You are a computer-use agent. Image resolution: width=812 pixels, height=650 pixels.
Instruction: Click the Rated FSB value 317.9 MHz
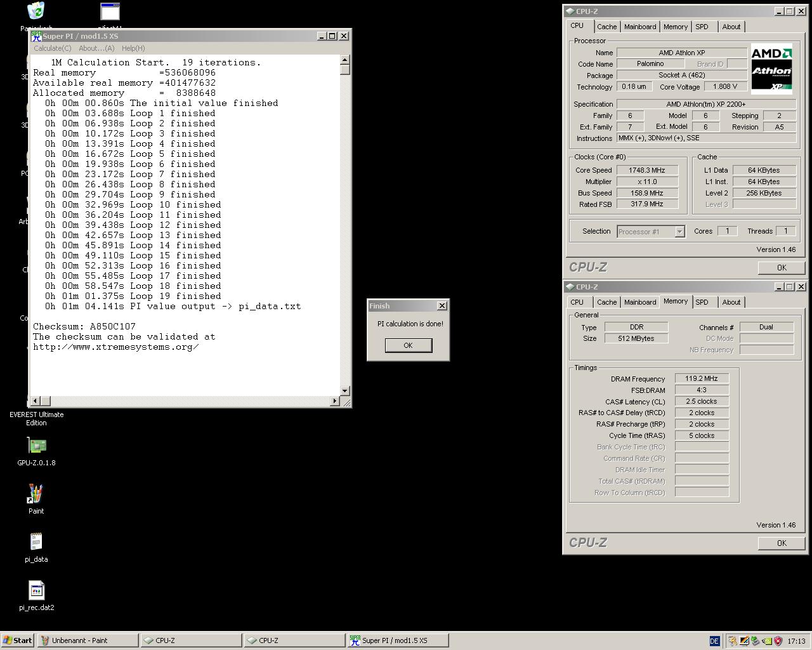click(x=647, y=204)
